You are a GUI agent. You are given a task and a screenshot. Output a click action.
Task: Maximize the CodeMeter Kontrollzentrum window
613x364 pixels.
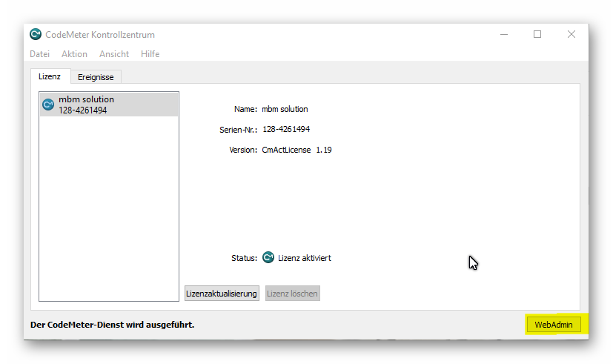coord(537,34)
